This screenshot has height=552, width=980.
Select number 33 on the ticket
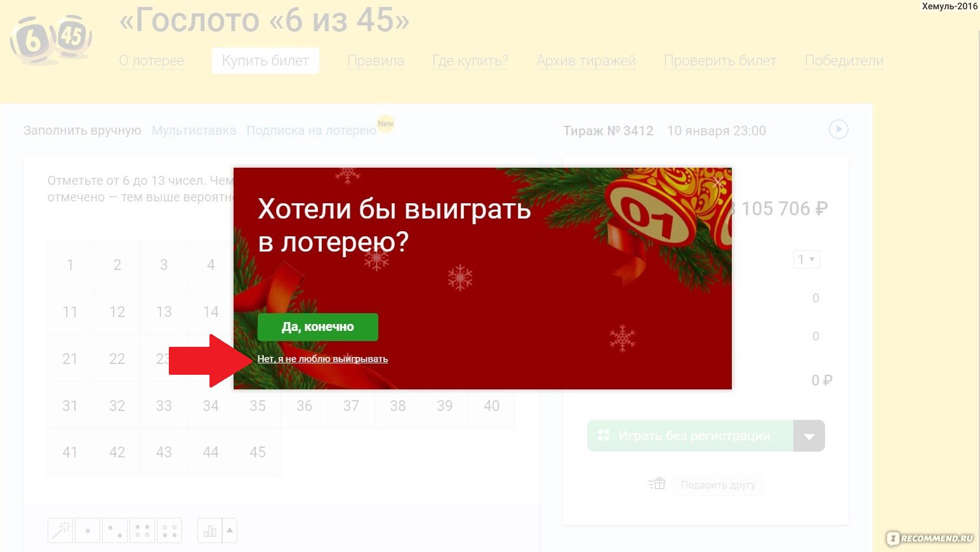pyautogui.click(x=164, y=405)
